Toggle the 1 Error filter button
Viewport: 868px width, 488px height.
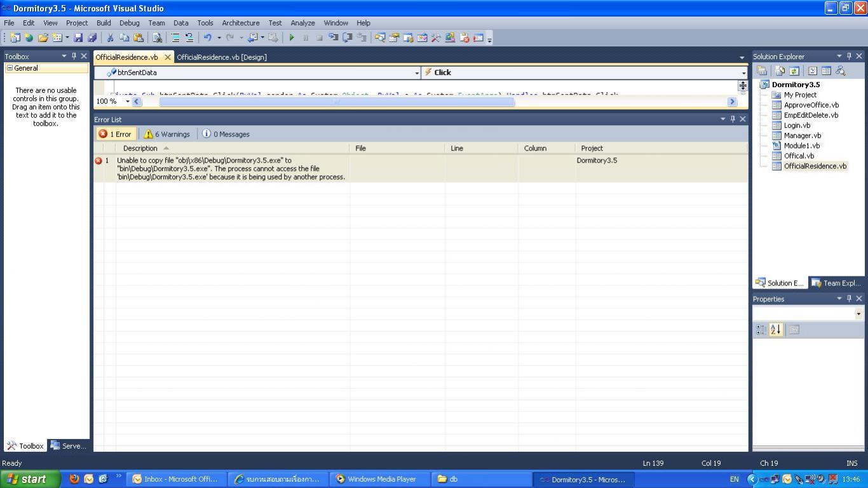[x=115, y=134]
